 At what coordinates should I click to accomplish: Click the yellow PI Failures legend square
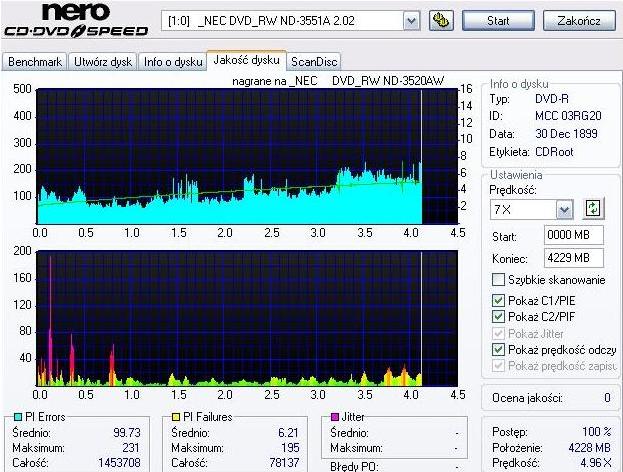click(x=176, y=417)
